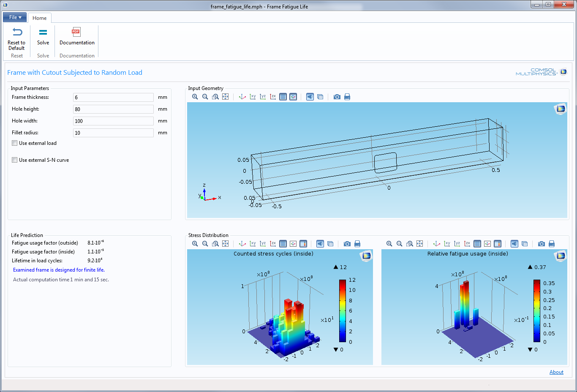Select the Home ribbon tab
The height and width of the screenshot is (392, 577).
[x=39, y=18]
